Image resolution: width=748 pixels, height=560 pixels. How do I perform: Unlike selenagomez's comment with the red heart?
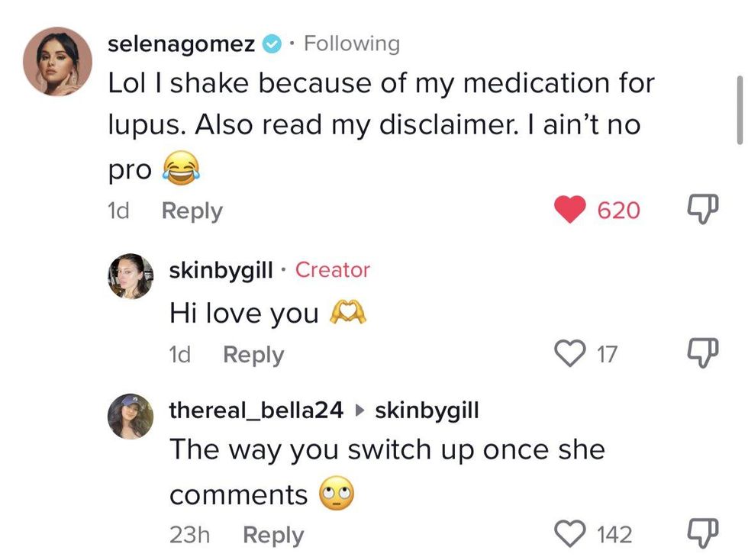pyautogui.click(x=571, y=210)
